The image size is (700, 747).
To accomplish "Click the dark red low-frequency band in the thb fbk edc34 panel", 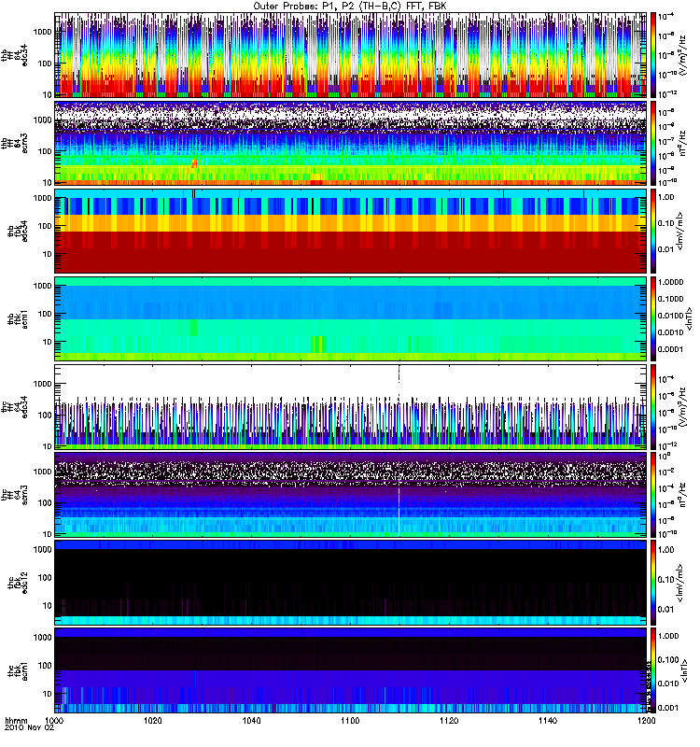I will (x=351, y=252).
